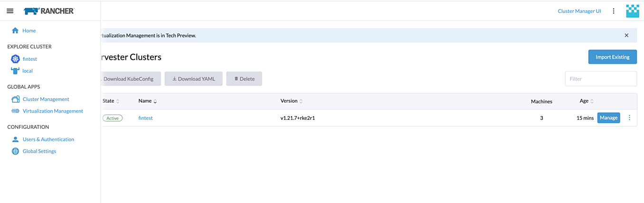Open the header three-dot menu

pyautogui.click(x=614, y=11)
